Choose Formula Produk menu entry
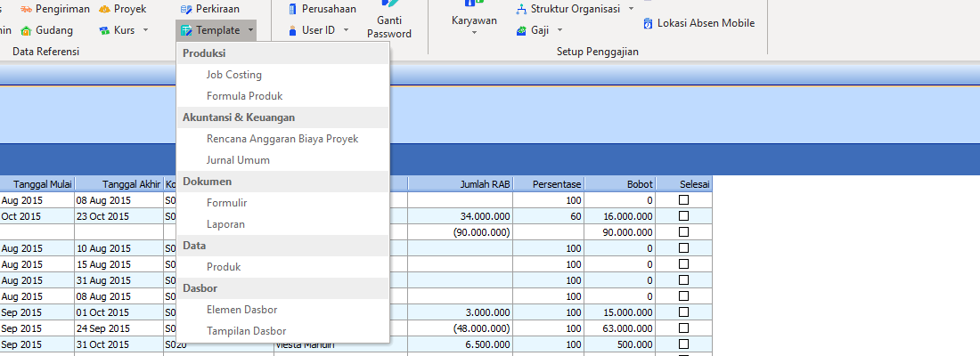Viewport: 980px width, 356px height. [x=283, y=96]
